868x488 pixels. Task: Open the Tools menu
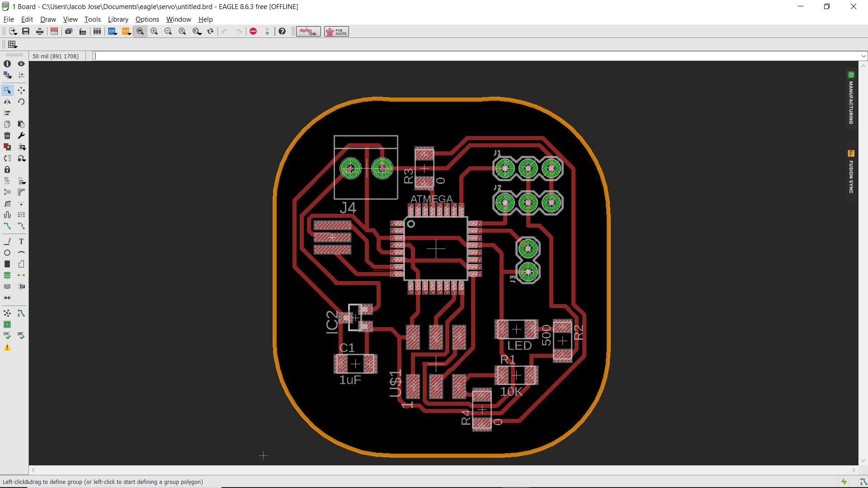tap(92, 19)
